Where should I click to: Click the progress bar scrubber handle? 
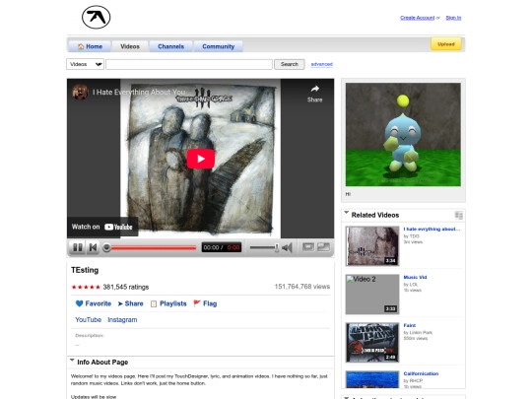[106, 247]
